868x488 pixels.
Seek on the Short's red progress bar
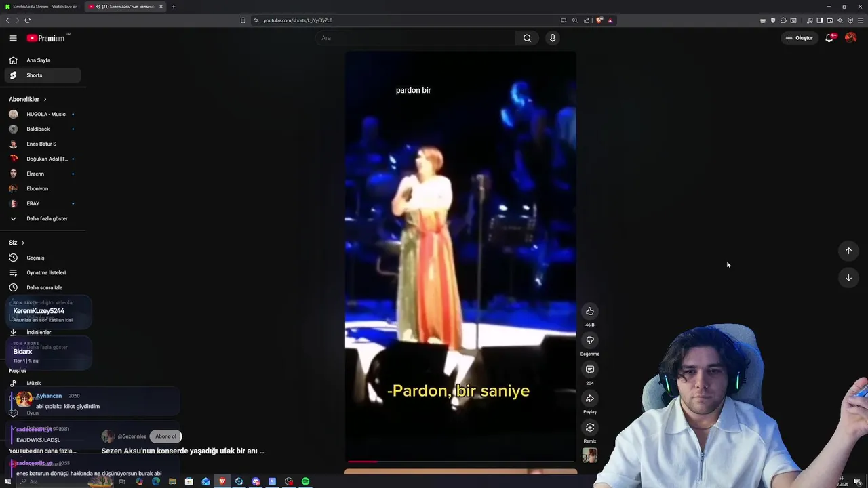click(x=460, y=462)
